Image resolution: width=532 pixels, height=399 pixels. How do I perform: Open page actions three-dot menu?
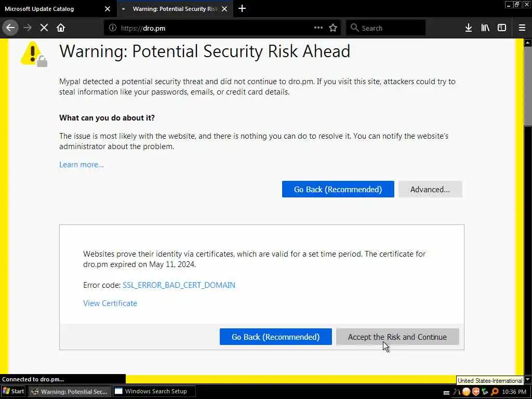(318, 28)
